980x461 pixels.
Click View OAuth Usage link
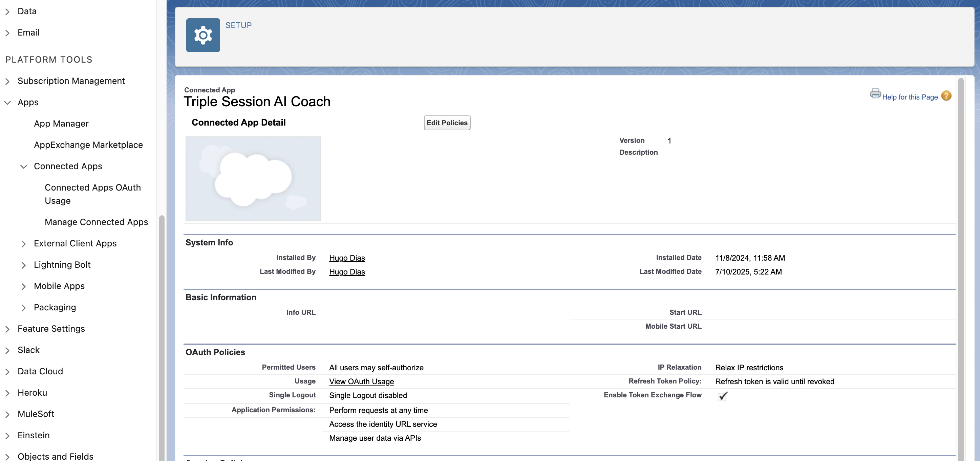coord(361,381)
